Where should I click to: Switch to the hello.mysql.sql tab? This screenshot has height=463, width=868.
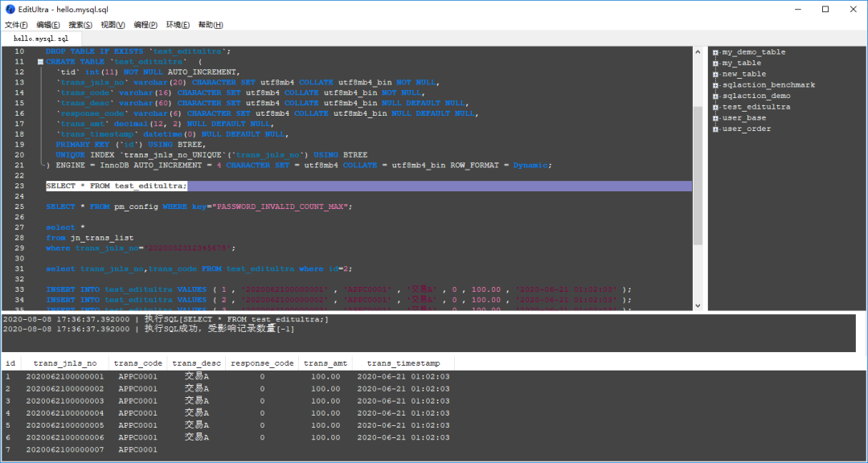(41, 39)
